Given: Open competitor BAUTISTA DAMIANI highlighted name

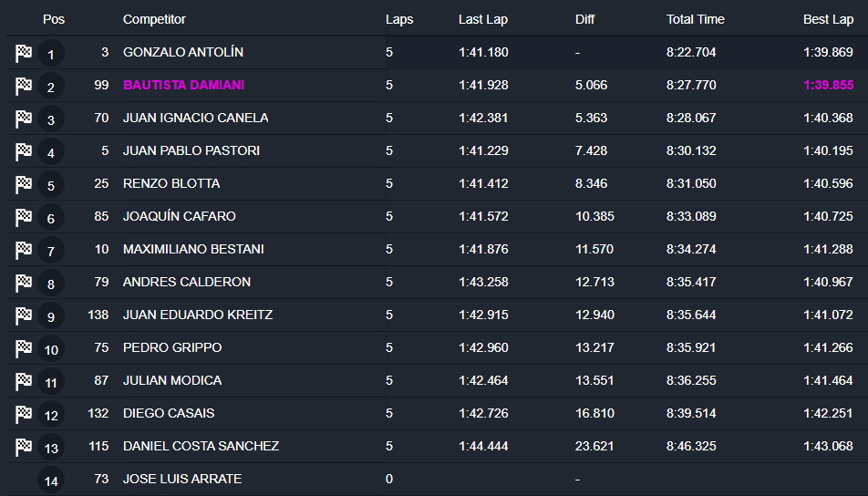Looking at the screenshot, I should [x=183, y=85].
